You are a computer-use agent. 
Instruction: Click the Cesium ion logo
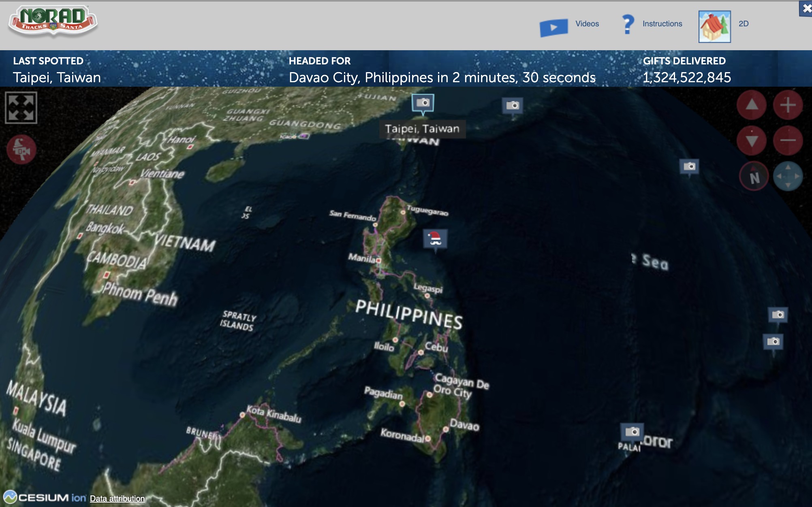[45, 497]
